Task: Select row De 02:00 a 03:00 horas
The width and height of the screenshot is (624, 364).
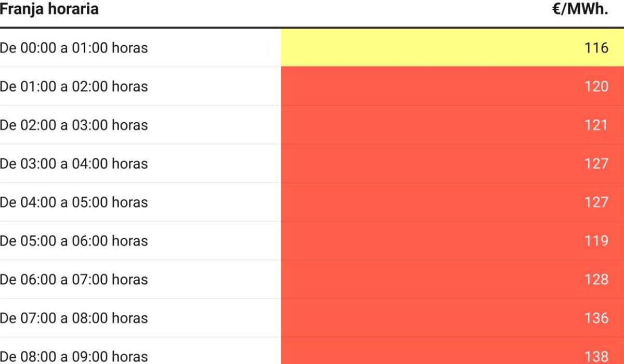Action: 312,125
